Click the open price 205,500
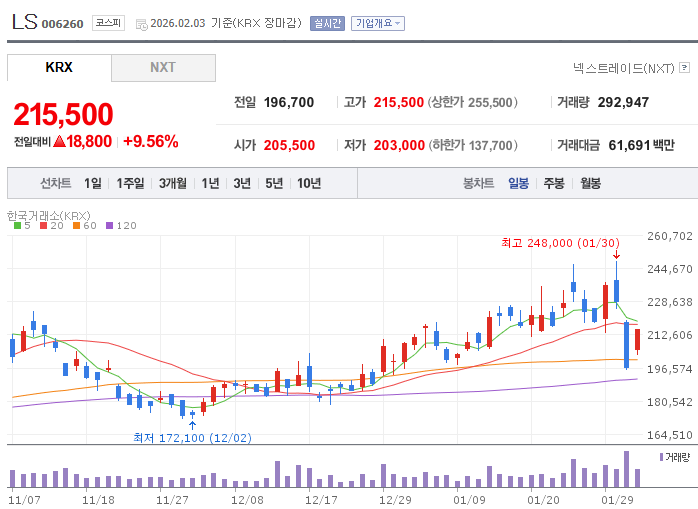Viewport: 698px width, 509px height. (289, 145)
